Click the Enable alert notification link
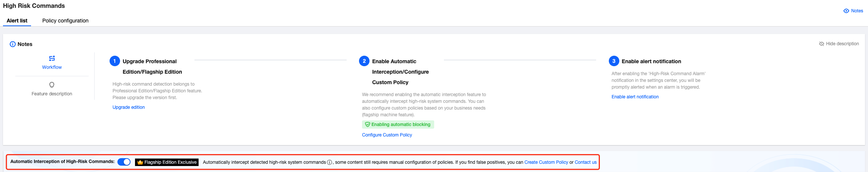The height and width of the screenshot is (172, 868). (x=635, y=97)
